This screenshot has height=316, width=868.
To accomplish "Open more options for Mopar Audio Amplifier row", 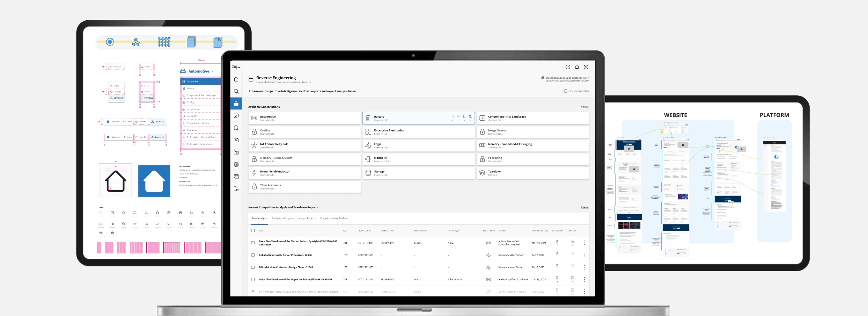I will 584,279.
